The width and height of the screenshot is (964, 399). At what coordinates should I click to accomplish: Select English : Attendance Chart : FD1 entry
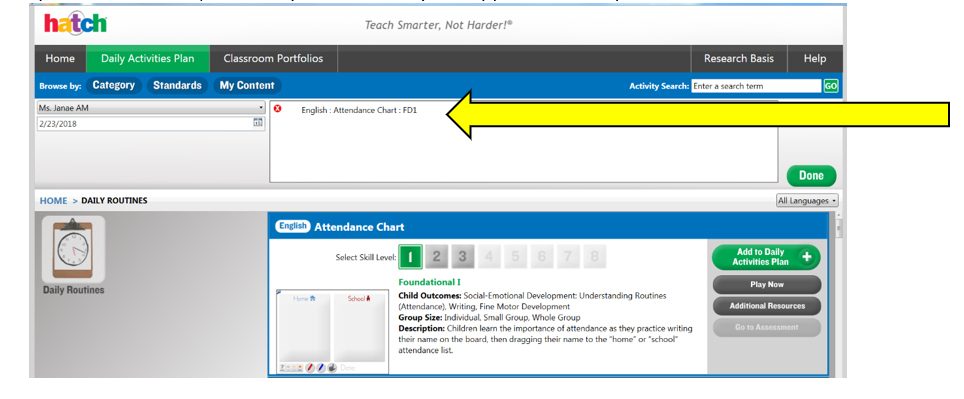pyautogui.click(x=359, y=111)
